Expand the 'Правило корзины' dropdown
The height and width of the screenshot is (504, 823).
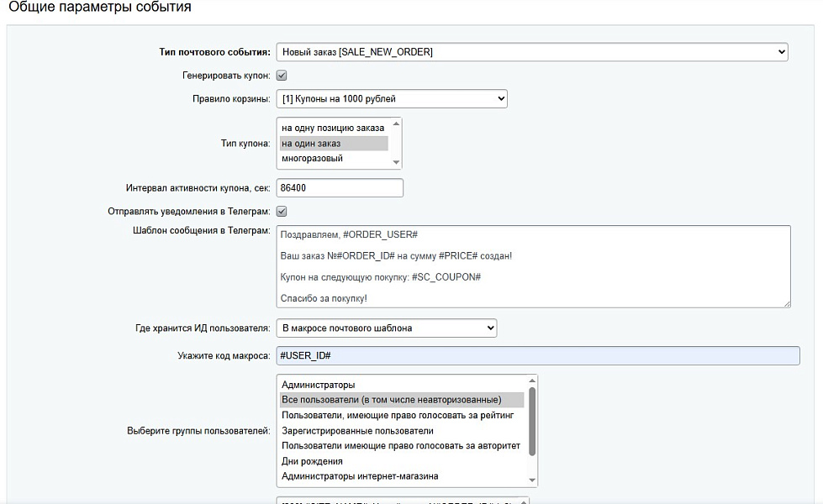coord(392,99)
